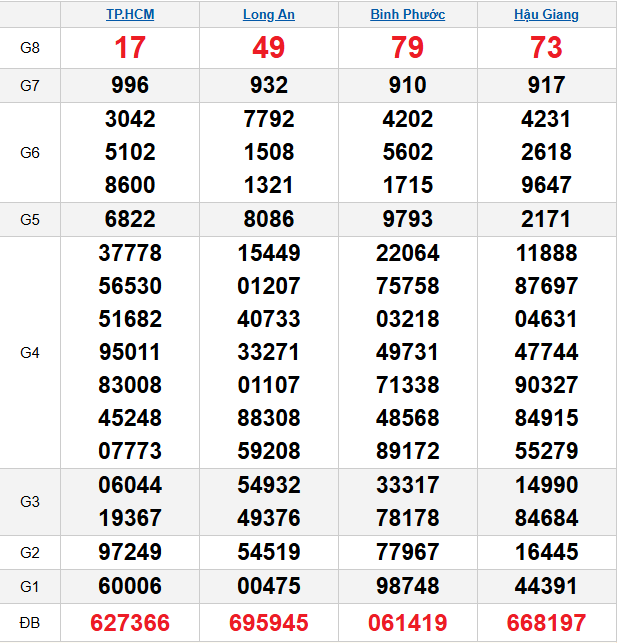Select the ĐB row label
Image resolution: width=617 pixels, height=643 pixels.
[30, 623]
